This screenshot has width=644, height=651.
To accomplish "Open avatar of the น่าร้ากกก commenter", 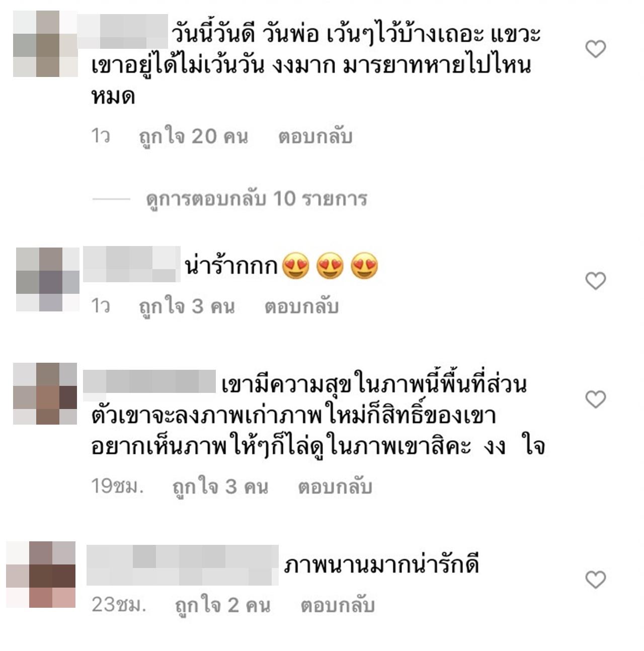I will point(48,279).
